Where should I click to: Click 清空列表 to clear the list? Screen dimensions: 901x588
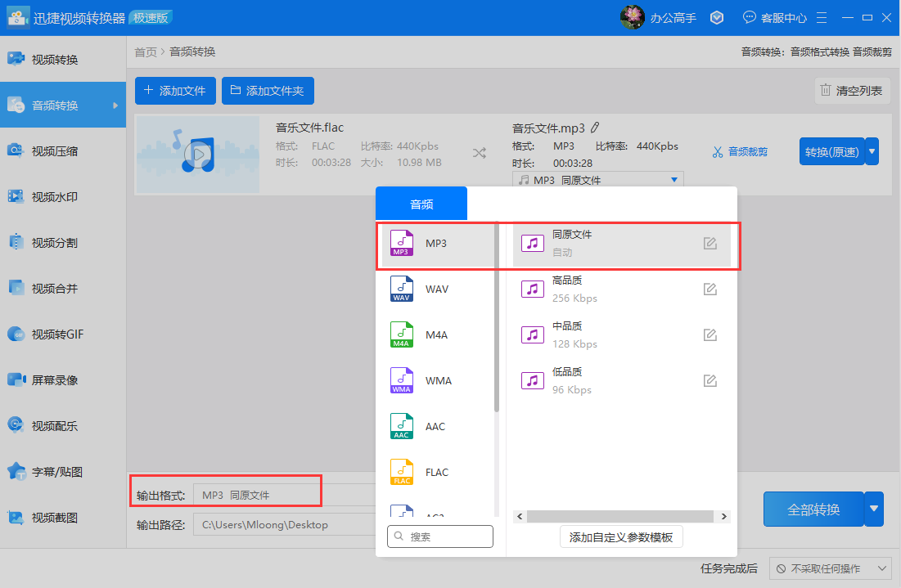(x=852, y=90)
